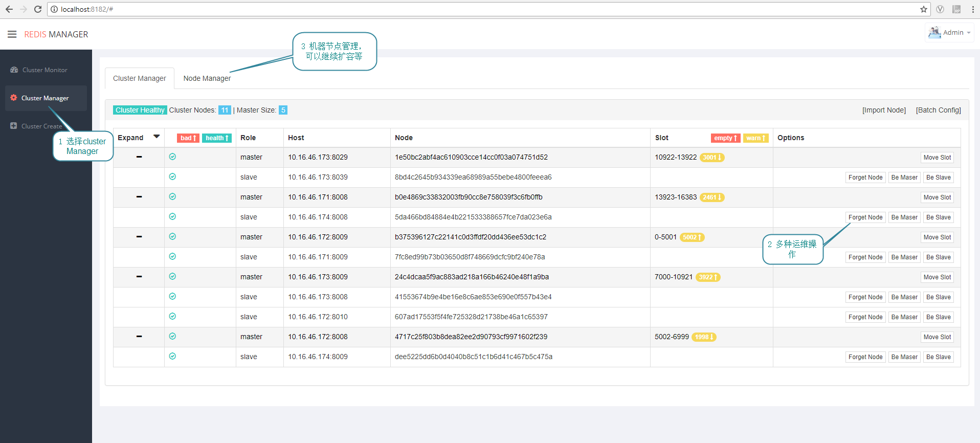Click Be Maser for 10.16.46.173:8008 slave
This screenshot has width=980, height=443.
[904, 297]
